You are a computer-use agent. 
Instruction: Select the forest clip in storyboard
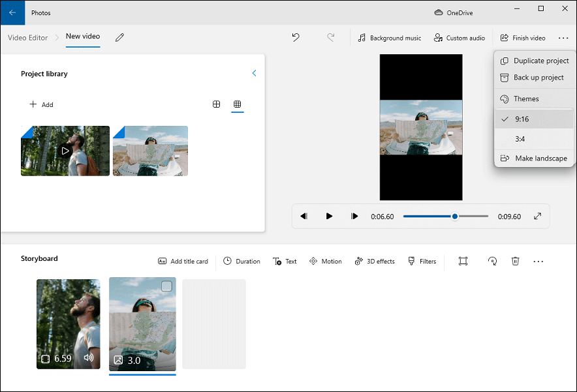pyautogui.click(x=68, y=324)
